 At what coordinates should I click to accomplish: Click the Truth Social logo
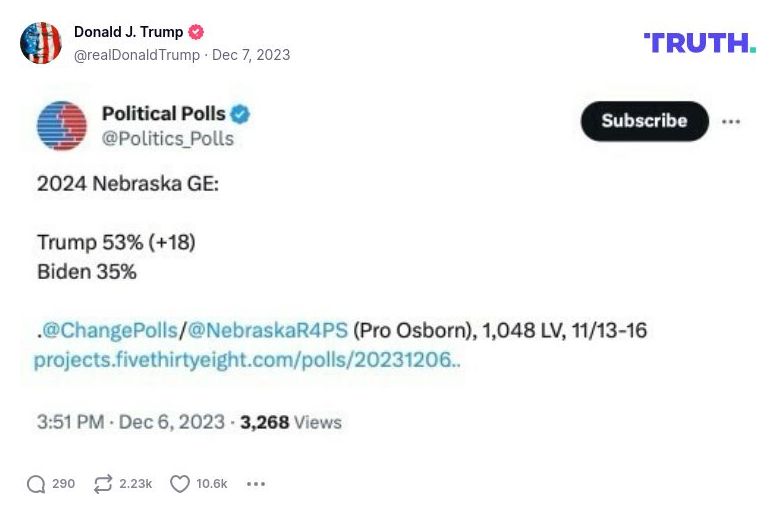tap(699, 42)
